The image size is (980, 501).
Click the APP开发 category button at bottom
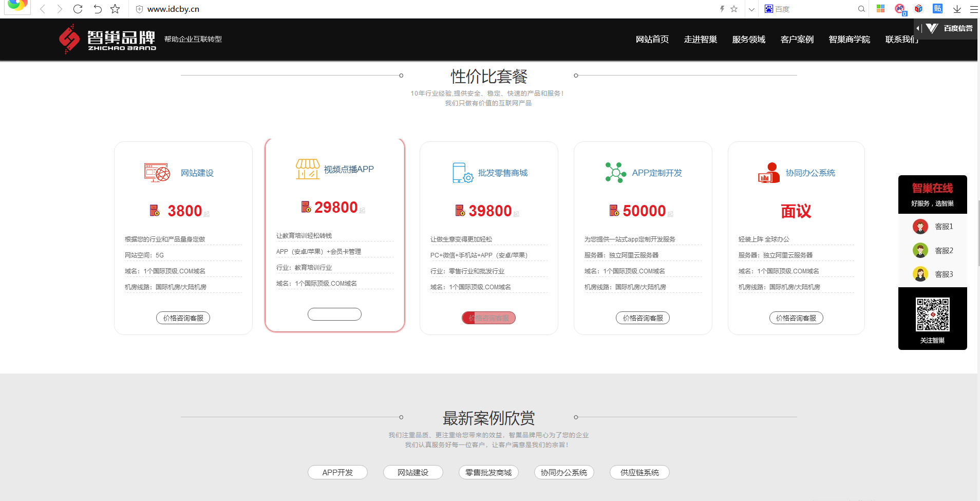337,472
